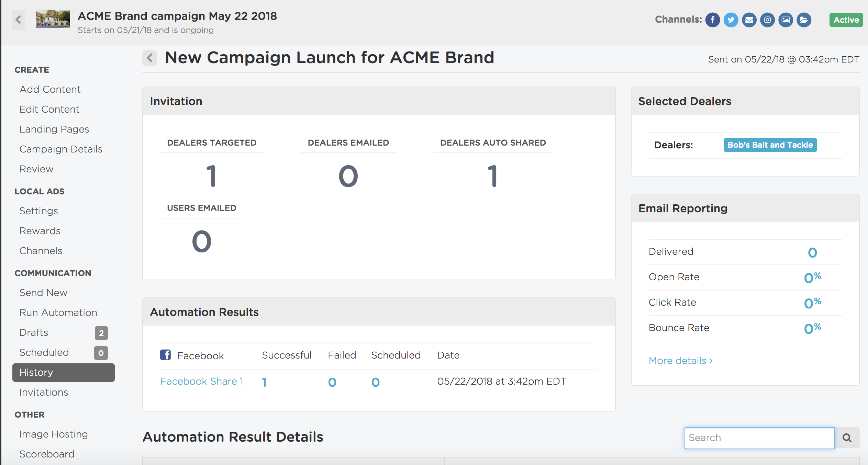The height and width of the screenshot is (465, 868).
Task: Click the Email channel icon
Action: point(749,20)
